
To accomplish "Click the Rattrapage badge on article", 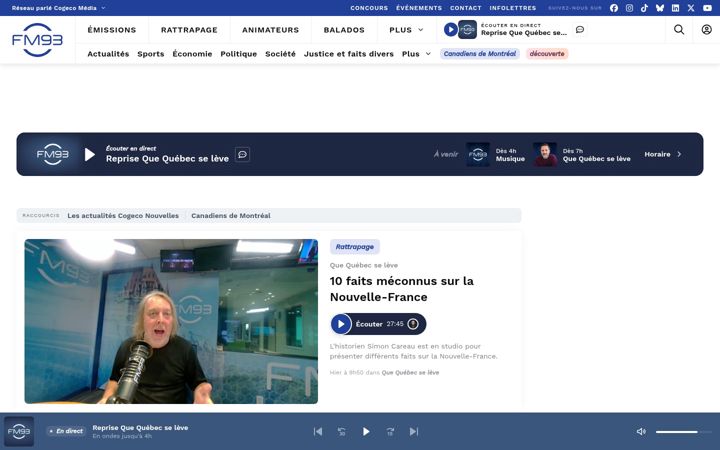I will (x=354, y=247).
